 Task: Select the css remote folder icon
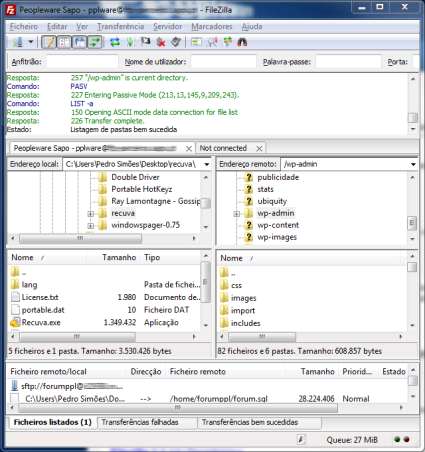(225, 285)
